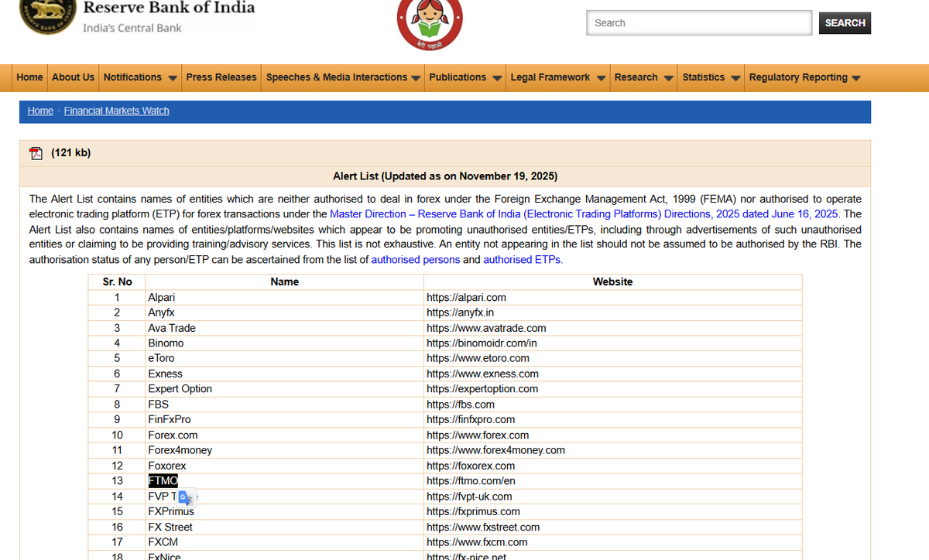Viewport: 929px width, 560px height.
Task: Expand the Statistics dropdown arrow
Action: coord(735,78)
